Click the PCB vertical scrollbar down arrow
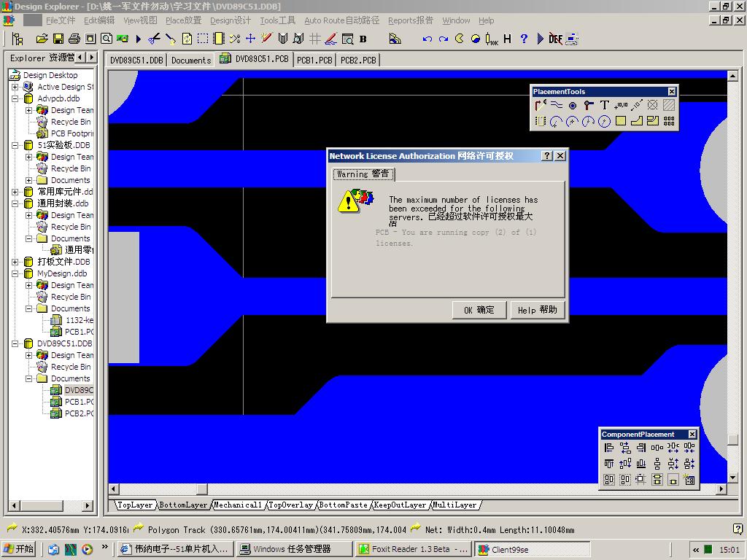This screenshot has height=560, width=747. point(732,478)
